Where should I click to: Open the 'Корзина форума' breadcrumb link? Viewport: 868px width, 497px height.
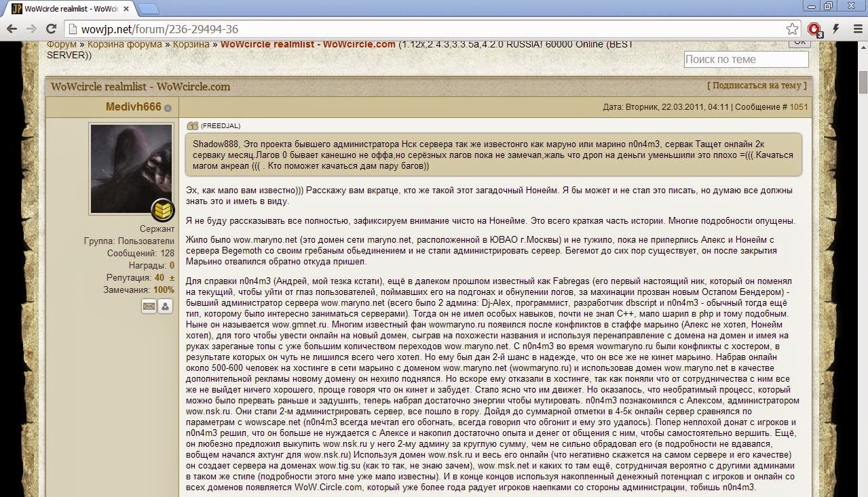click(x=125, y=45)
